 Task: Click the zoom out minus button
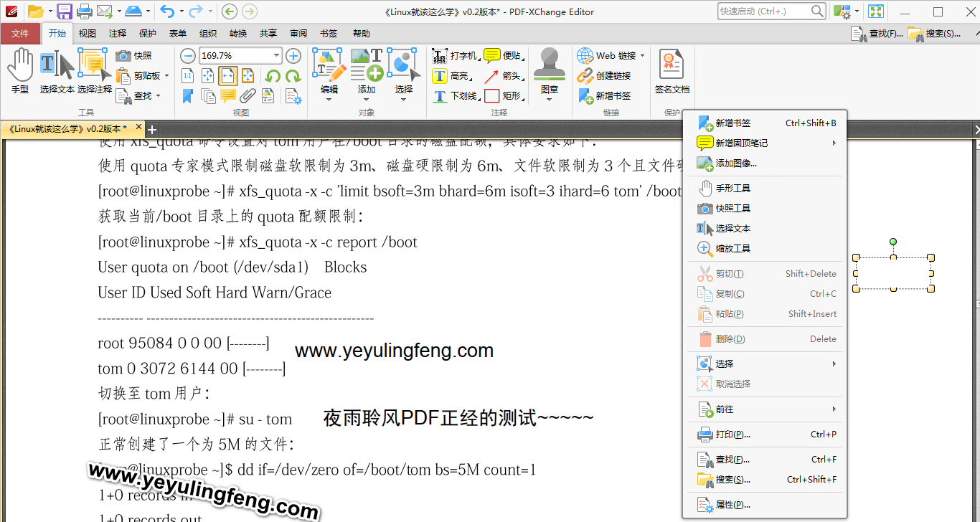pos(188,56)
